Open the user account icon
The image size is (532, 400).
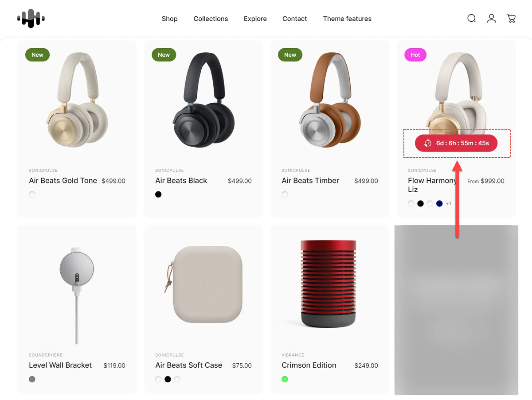[x=491, y=18]
